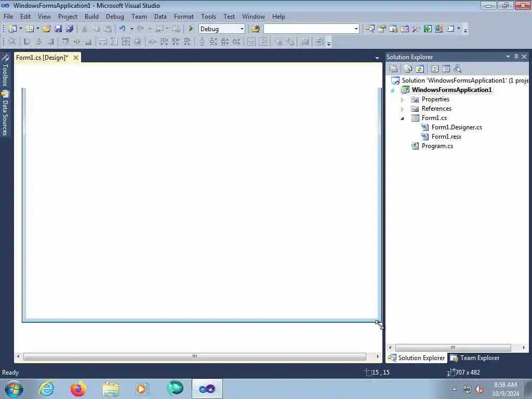Click the designer horizontal scrollbar thumb

point(195,356)
